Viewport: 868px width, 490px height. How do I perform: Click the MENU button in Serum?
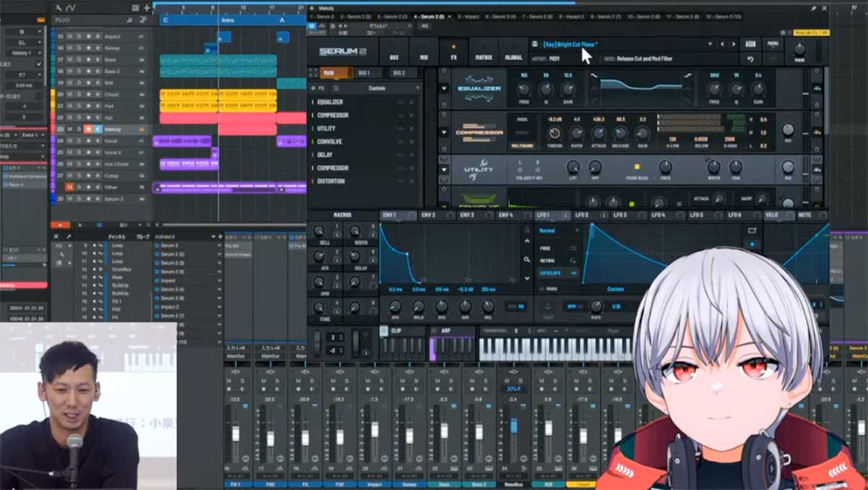click(773, 44)
